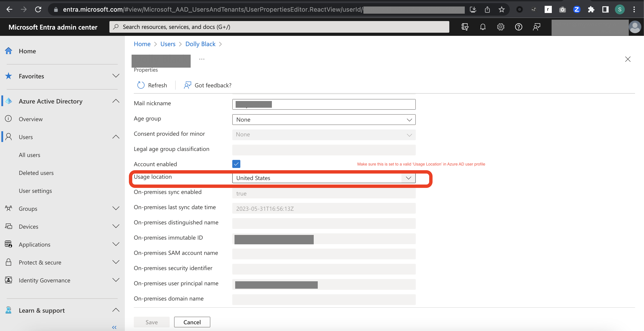Open the Notifications bell
The image size is (644, 331).
[x=483, y=27]
